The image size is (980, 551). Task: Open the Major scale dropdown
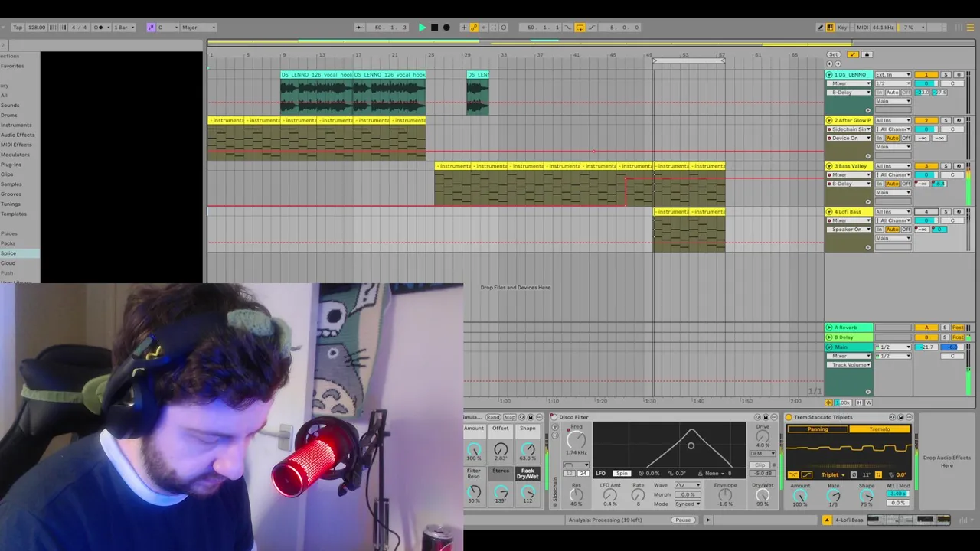point(199,28)
